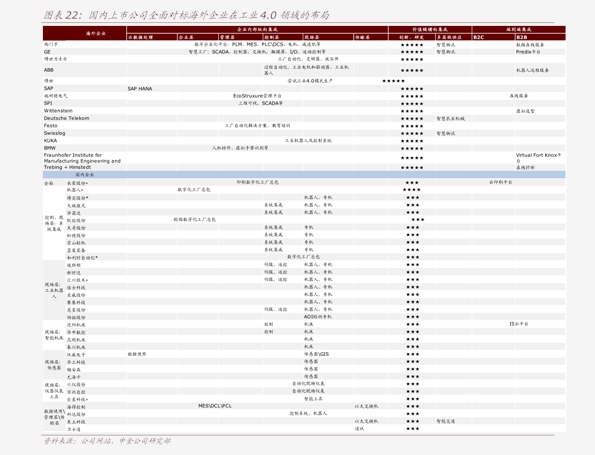Select the Wittenstein row label
The image size is (595, 455).
[58, 111]
